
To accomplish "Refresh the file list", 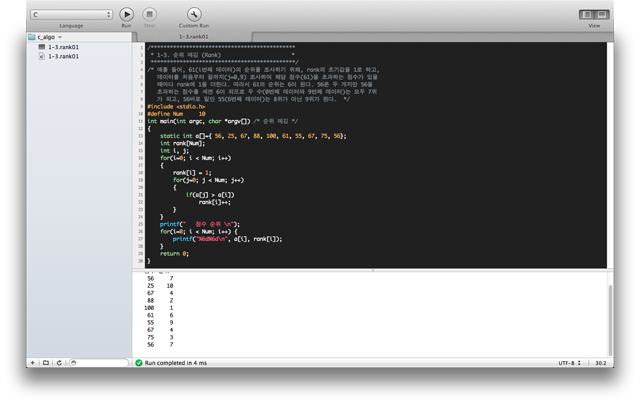I will click(x=59, y=362).
